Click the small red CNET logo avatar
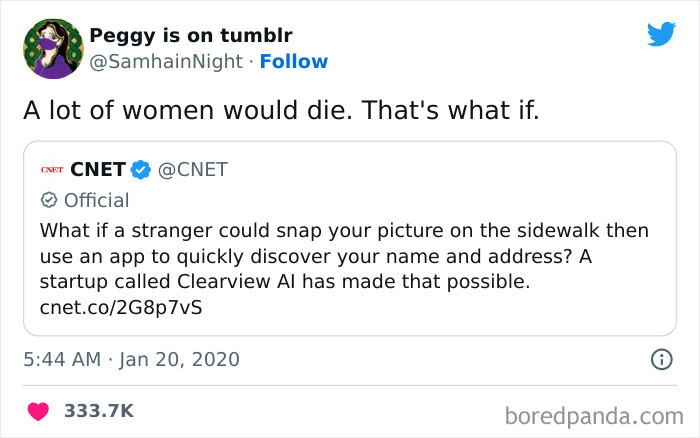Screen dimensions: 700x438 [x=51, y=170]
